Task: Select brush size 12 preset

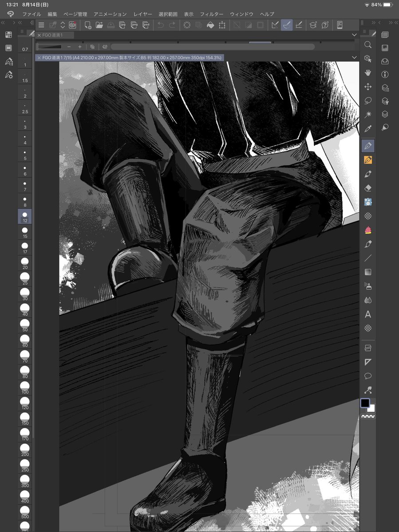Action: (25, 217)
